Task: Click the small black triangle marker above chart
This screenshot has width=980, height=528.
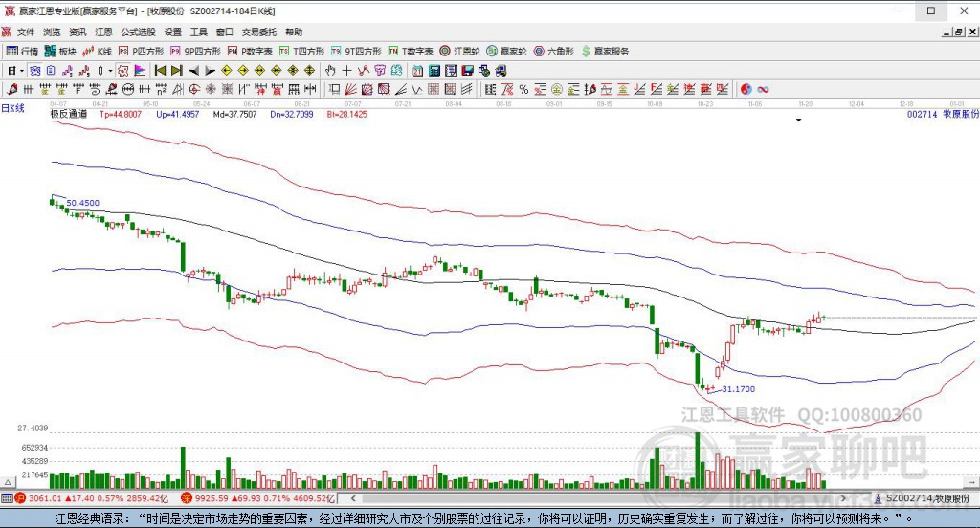Action: click(799, 120)
